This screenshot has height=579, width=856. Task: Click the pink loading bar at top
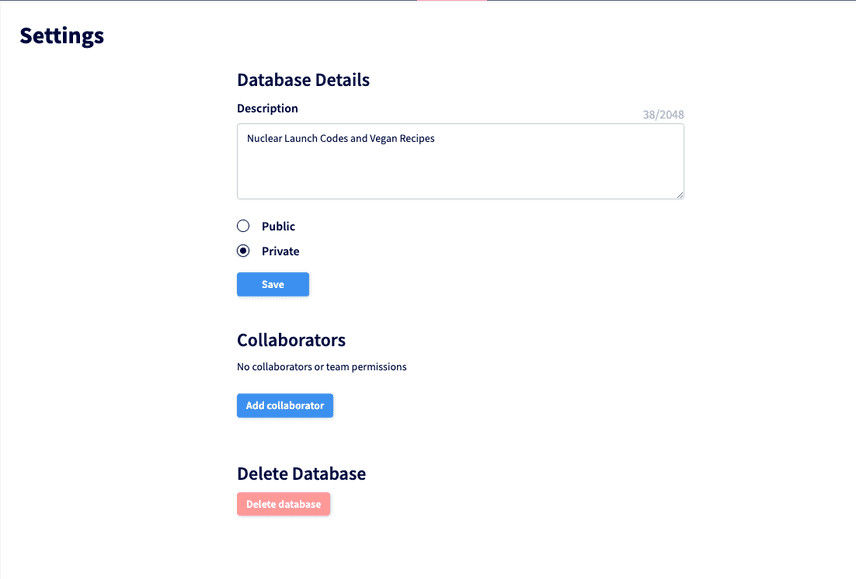[x=451, y=1]
